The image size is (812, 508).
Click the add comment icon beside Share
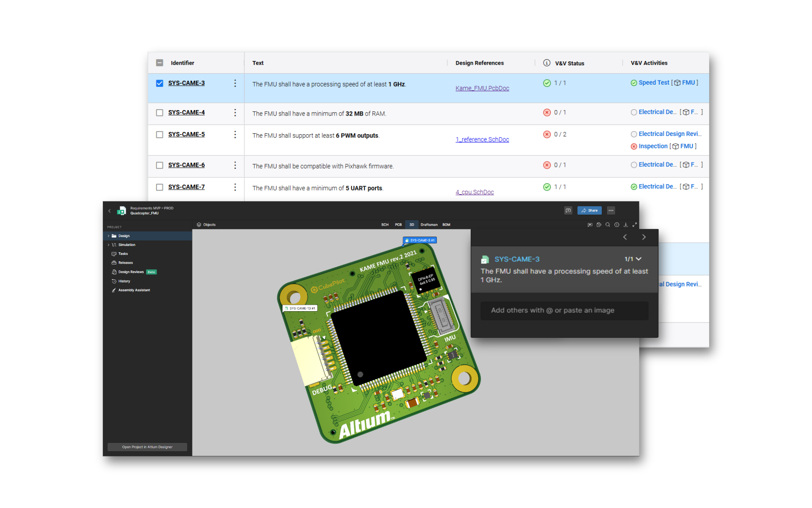568,210
